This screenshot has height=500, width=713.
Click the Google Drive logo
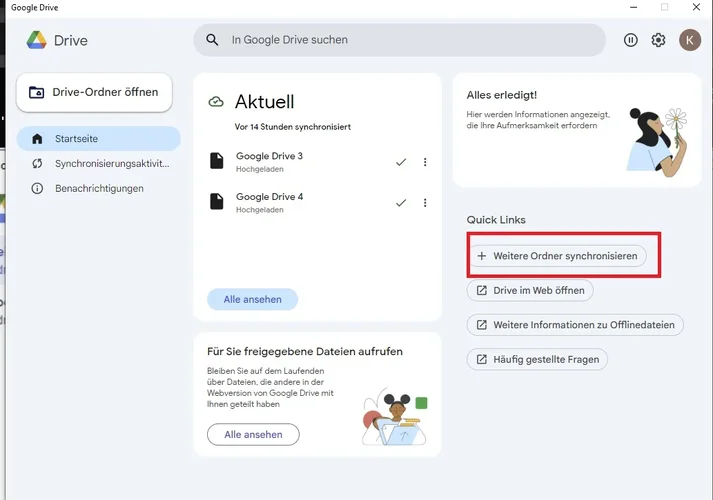tap(37, 40)
